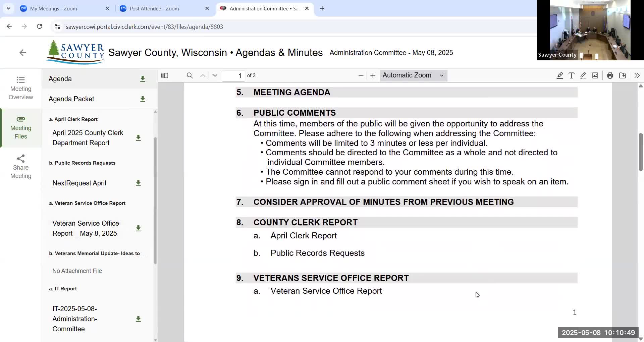Open Meeting Overview in the sidebar
Image resolution: width=644 pixels, height=342 pixels.
point(21,88)
